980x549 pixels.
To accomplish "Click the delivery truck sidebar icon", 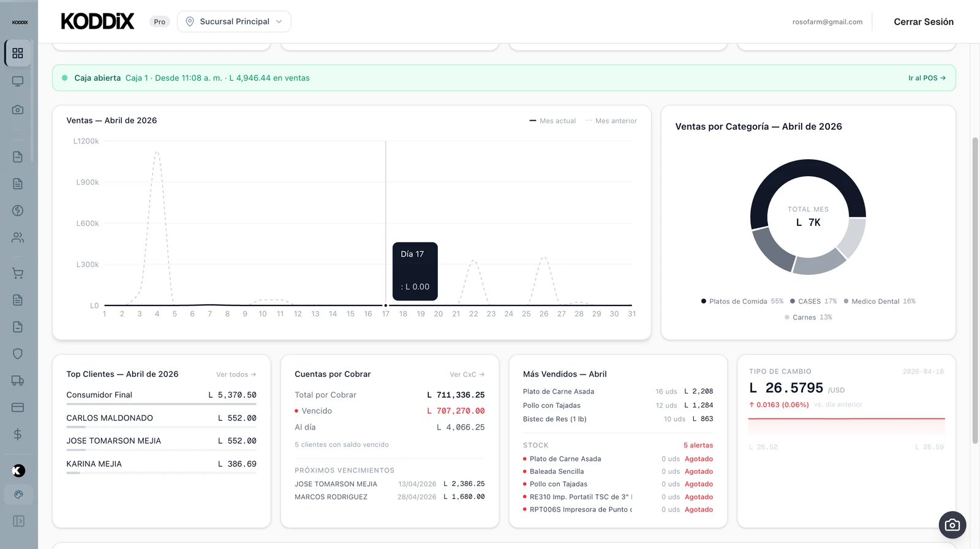I will click(x=18, y=381).
